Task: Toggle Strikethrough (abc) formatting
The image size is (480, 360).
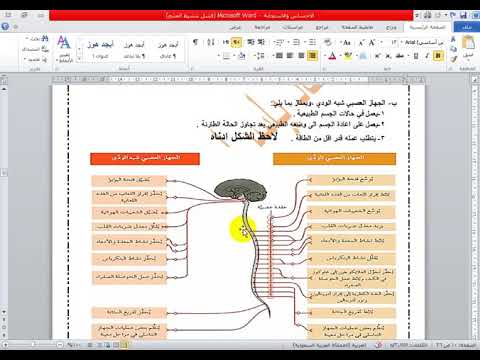Action: (x=399, y=56)
